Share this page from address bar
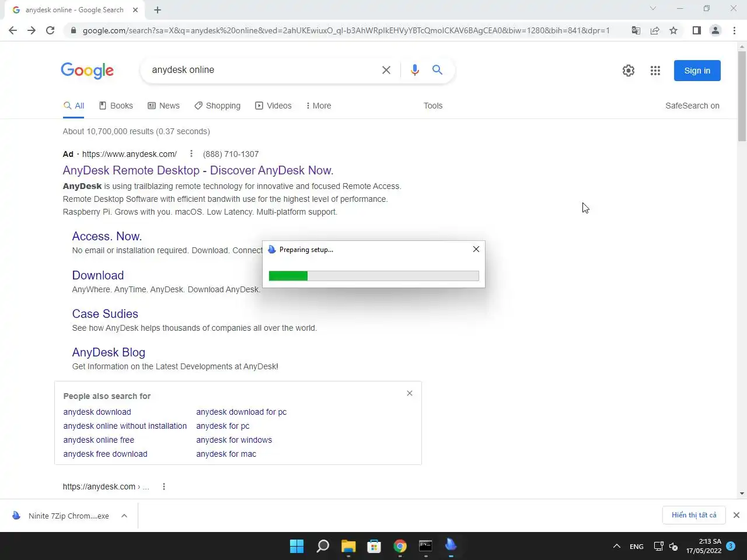The width and height of the screenshot is (747, 560). (x=655, y=30)
